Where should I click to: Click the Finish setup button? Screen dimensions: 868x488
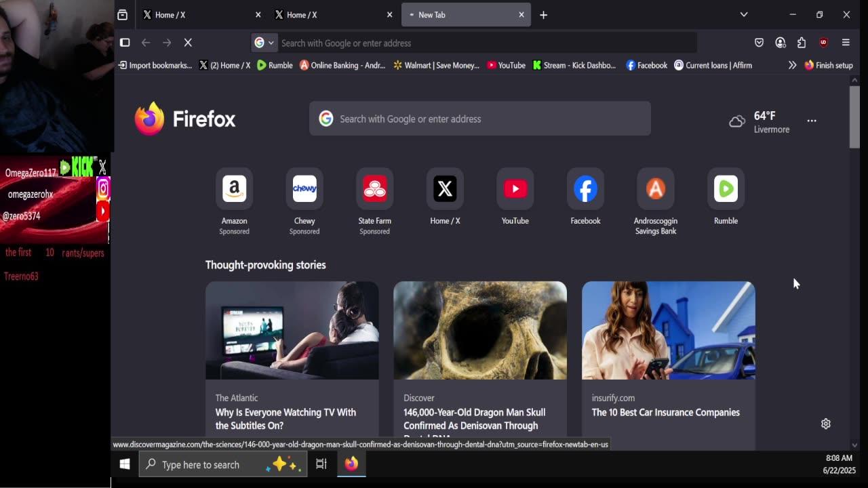pos(829,66)
